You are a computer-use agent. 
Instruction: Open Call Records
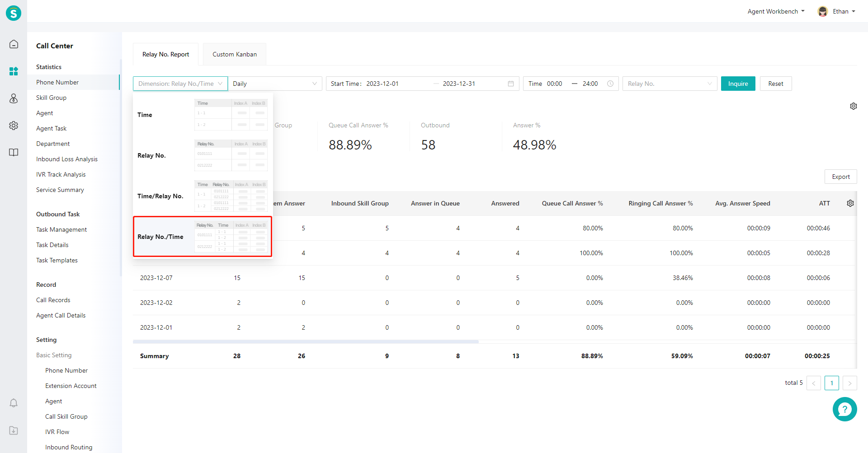(53, 300)
